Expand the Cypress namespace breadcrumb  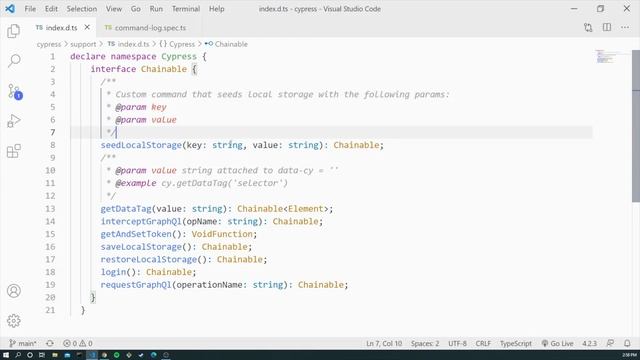(x=177, y=44)
